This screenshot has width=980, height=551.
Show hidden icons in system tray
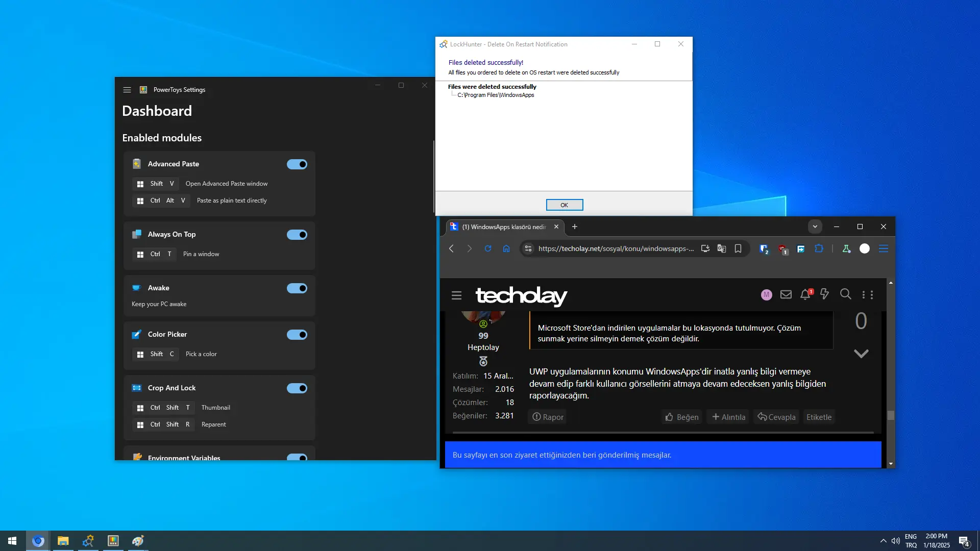pyautogui.click(x=883, y=541)
